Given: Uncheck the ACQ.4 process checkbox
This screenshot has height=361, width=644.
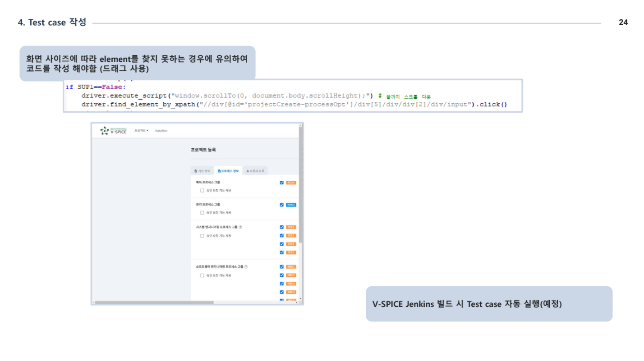Looking at the screenshot, I should [x=281, y=183].
